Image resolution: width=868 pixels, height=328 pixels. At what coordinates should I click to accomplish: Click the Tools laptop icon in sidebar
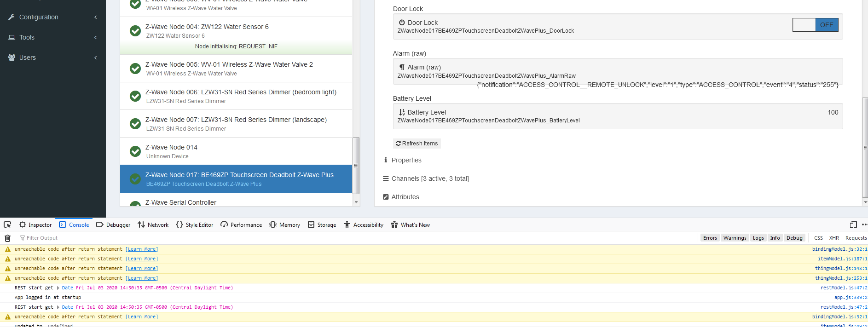pos(12,37)
